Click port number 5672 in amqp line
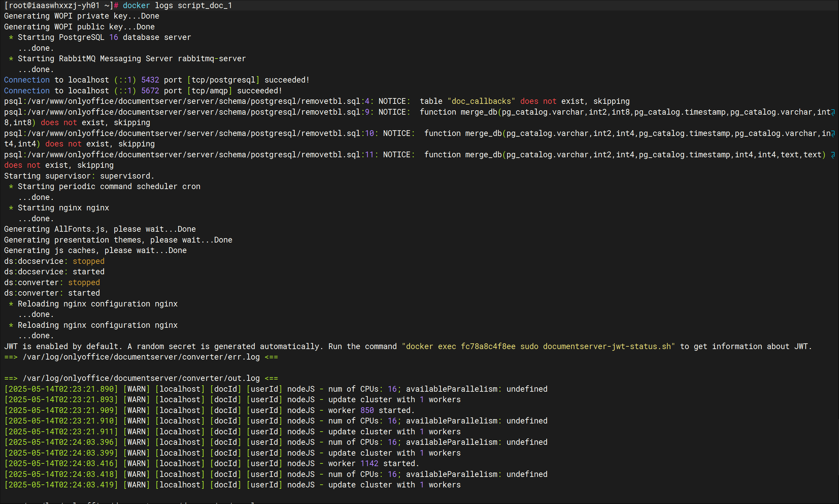This screenshot has height=504, width=839. pos(150,91)
